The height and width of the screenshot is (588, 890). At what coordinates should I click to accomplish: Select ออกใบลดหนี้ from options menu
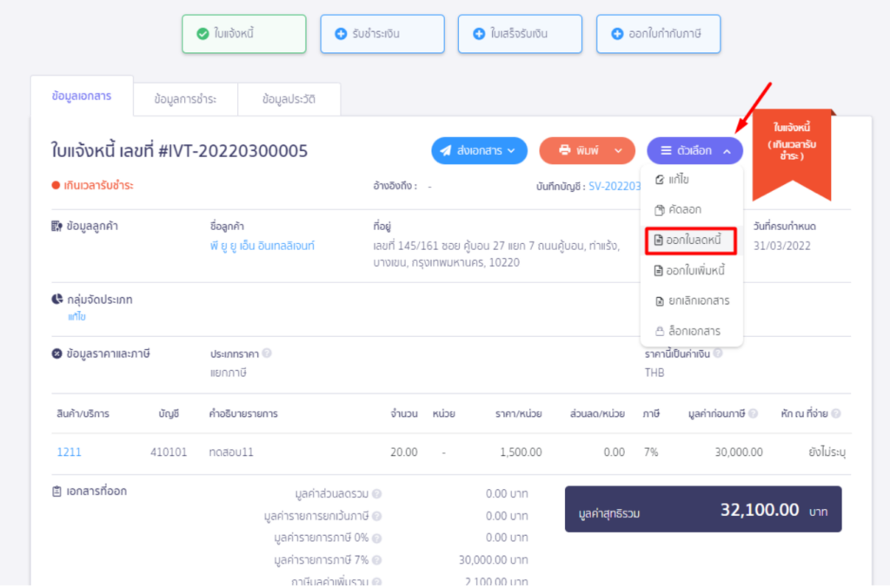coord(691,241)
